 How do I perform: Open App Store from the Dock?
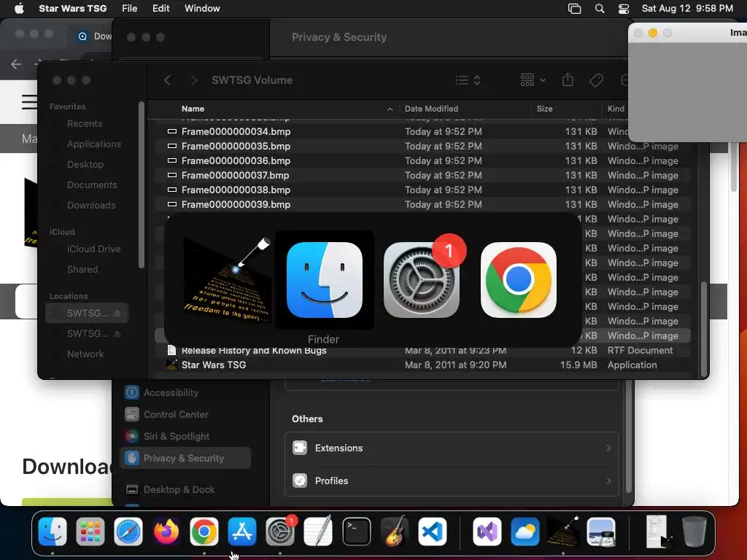pyautogui.click(x=242, y=532)
